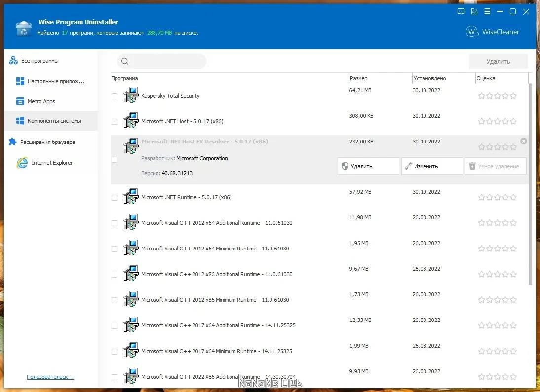This screenshot has width=540, height=392.
Task: Click the program list vertical scrollbar
Action: (x=530, y=184)
